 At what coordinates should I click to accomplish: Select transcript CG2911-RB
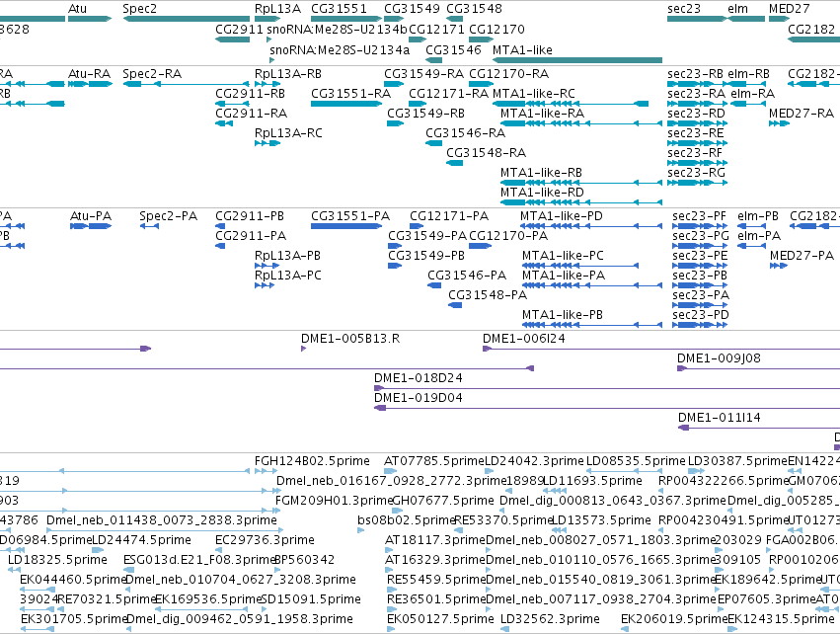pyautogui.click(x=232, y=104)
